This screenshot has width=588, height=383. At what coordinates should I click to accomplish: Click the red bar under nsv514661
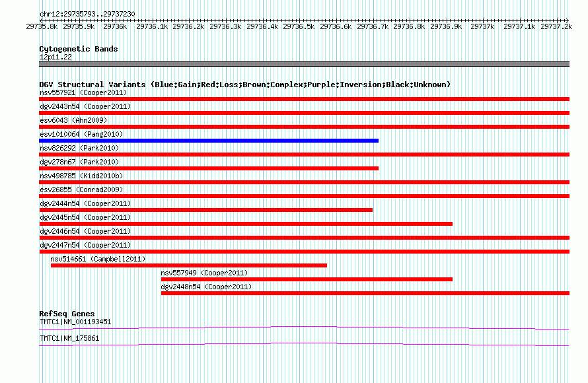[189, 265]
